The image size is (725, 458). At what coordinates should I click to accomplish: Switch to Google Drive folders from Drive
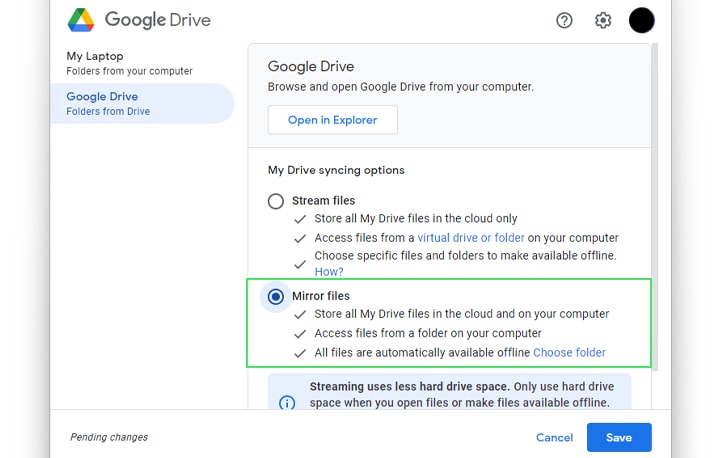click(x=142, y=104)
